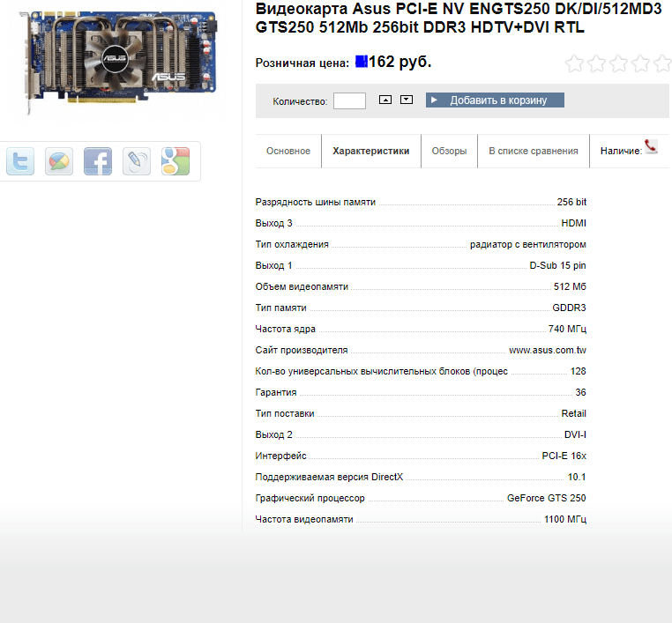The image size is (672, 623).
Task: Click the 1100 МГц memory frequency value
Action: tap(565, 519)
